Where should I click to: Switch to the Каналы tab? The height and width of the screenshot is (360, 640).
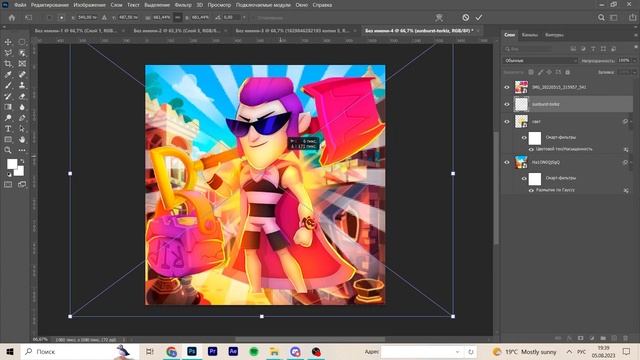pyautogui.click(x=529, y=35)
